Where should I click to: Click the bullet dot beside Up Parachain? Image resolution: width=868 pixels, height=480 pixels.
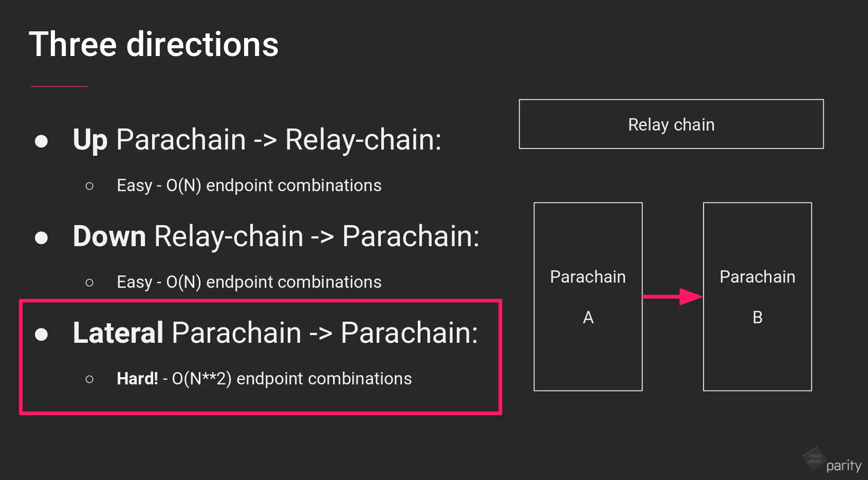tap(41, 141)
